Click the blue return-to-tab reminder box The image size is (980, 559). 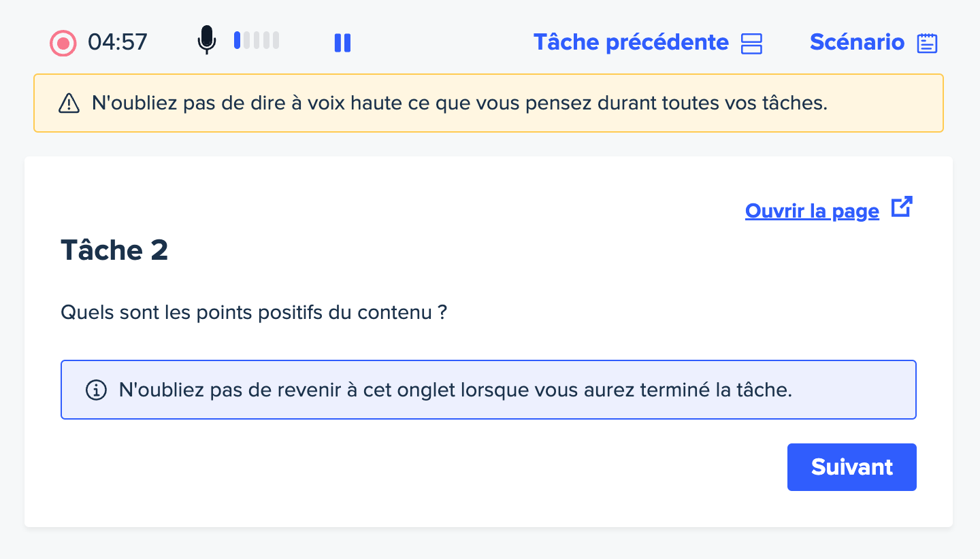pyautogui.click(x=489, y=390)
